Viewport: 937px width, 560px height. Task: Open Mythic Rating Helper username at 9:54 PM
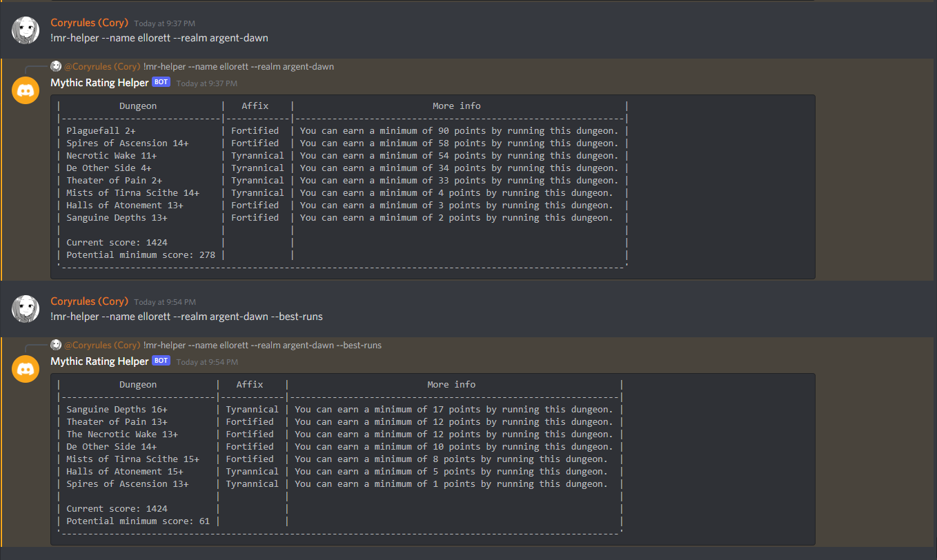(99, 361)
